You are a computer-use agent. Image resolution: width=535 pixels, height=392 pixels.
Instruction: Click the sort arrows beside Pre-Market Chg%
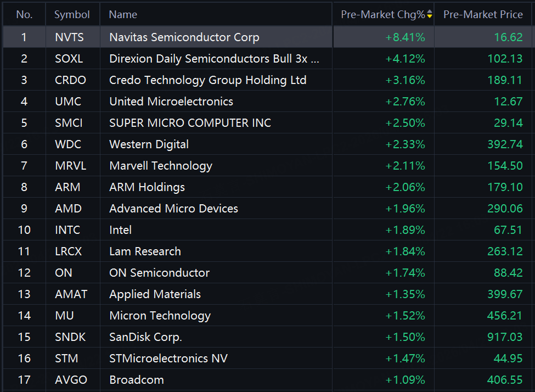point(430,15)
